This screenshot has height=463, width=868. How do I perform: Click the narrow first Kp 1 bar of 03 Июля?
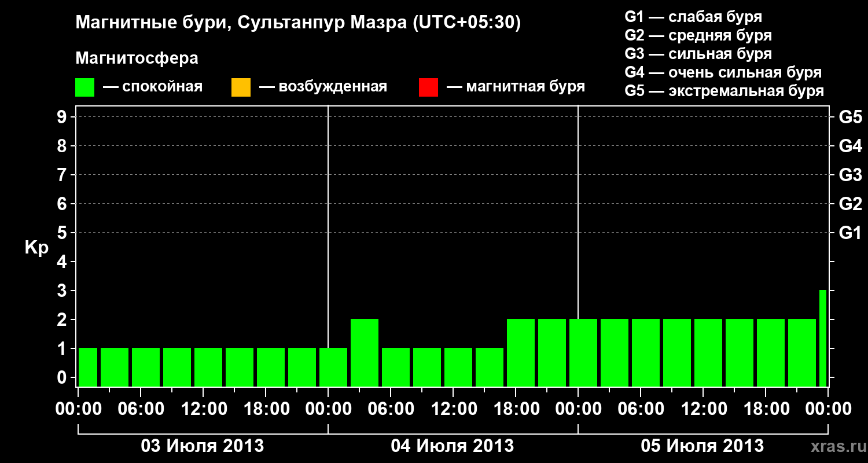pos(88,367)
